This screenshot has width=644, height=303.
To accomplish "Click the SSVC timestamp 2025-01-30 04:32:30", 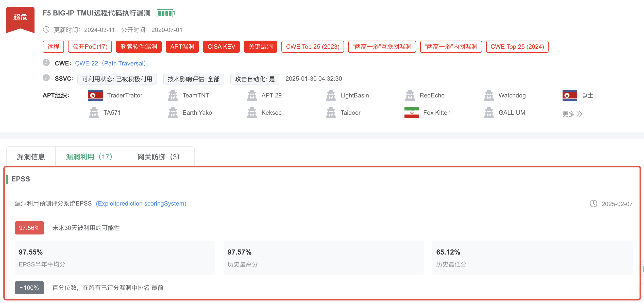I will tap(314, 79).
